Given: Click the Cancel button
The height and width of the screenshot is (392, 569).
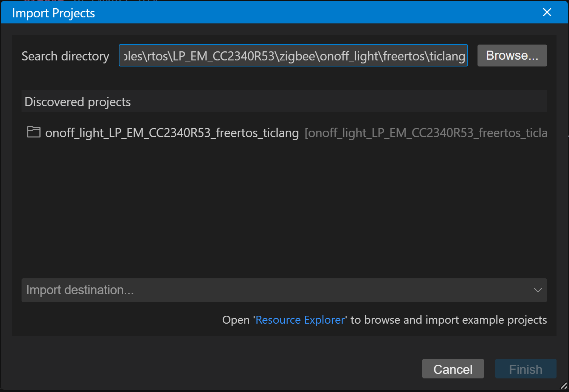Looking at the screenshot, I should point(453,369).
